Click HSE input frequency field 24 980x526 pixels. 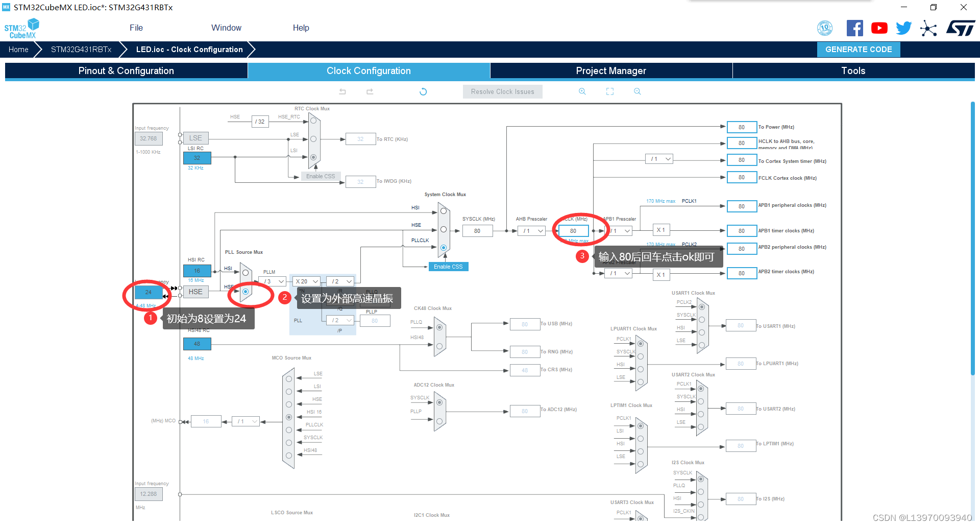point(148,292)
